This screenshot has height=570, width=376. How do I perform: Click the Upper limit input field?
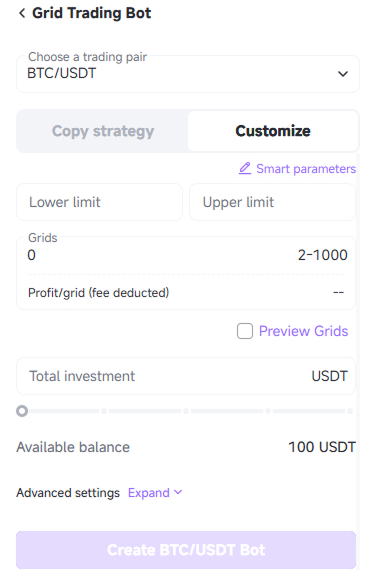click(272, 202)
